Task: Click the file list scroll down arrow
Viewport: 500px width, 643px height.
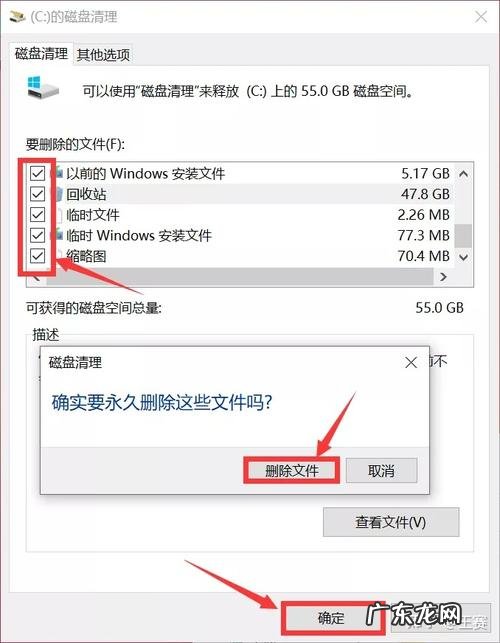Action: (463, 258)
